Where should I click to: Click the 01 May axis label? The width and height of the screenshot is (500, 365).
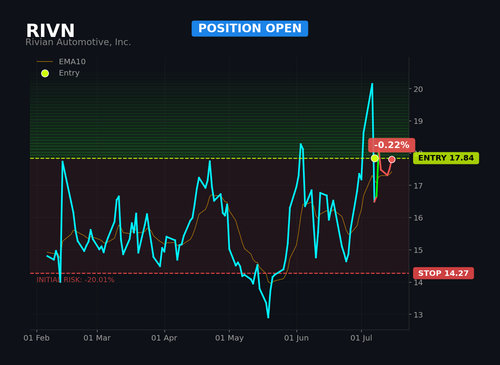(229, 338)
